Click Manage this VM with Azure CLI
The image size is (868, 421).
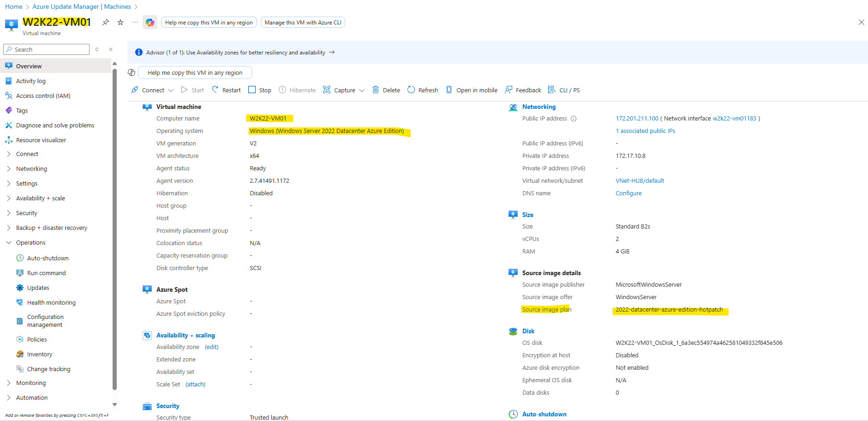(303, 23)
